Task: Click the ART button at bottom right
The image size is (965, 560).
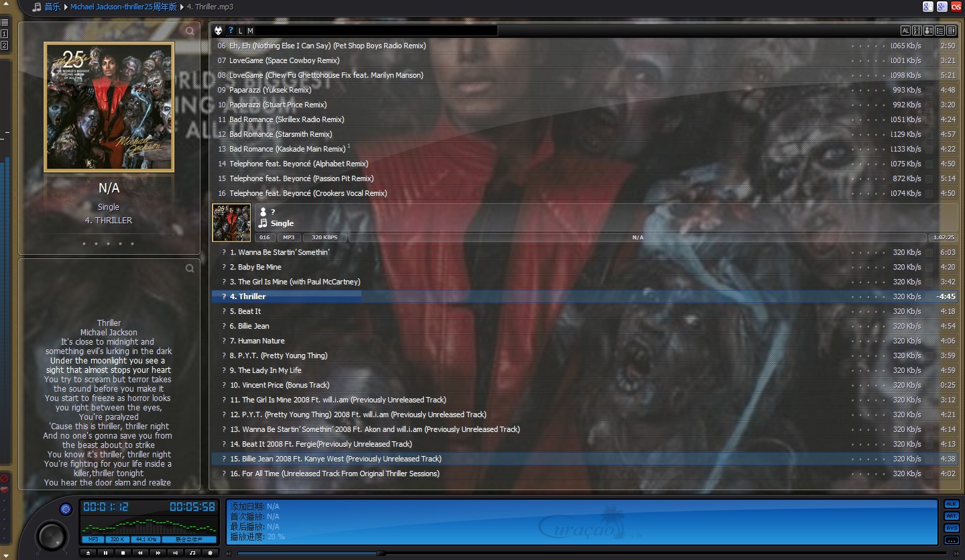Action: coord(952,516)
